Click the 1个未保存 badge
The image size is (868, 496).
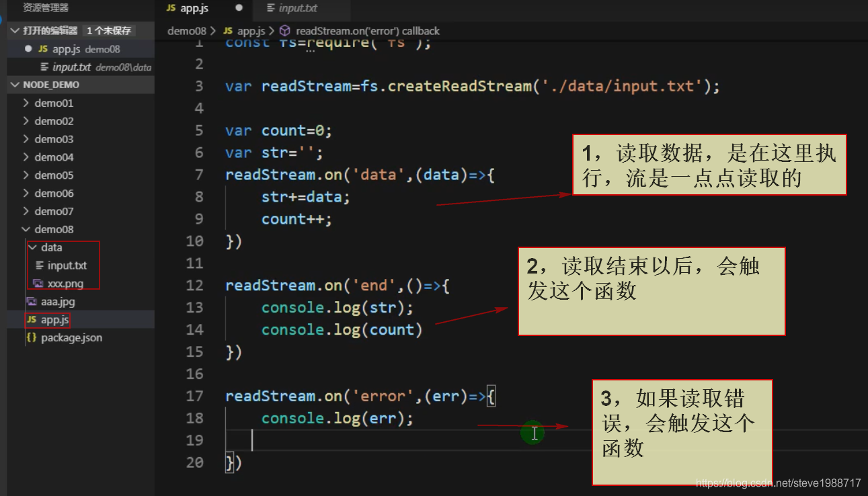click(109, 30)
